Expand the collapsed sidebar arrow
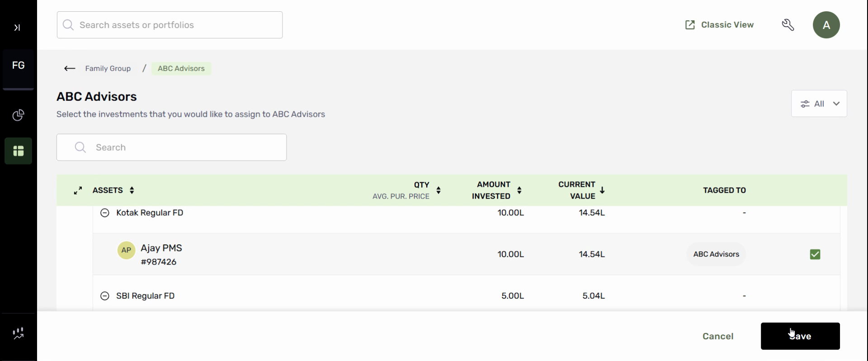 [x=17, y=28]
